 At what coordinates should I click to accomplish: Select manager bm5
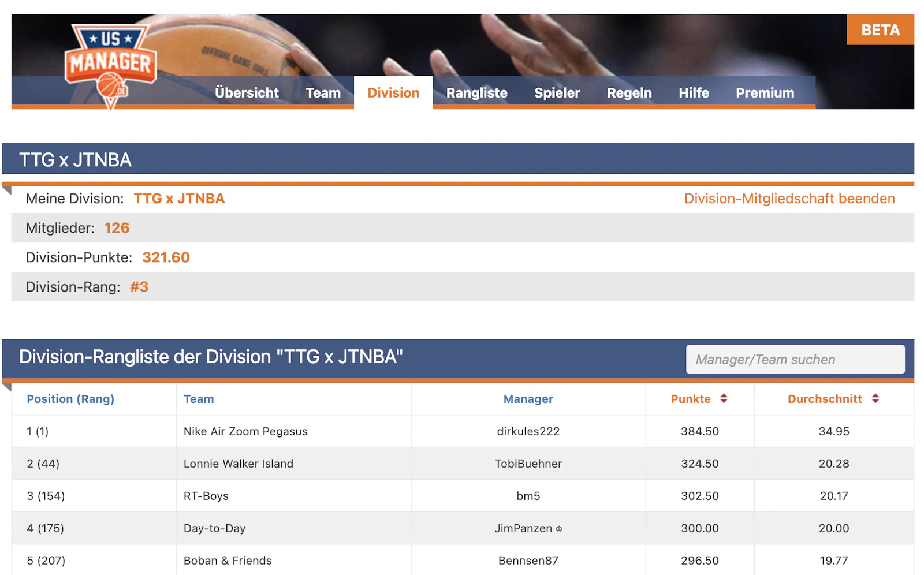528,496
